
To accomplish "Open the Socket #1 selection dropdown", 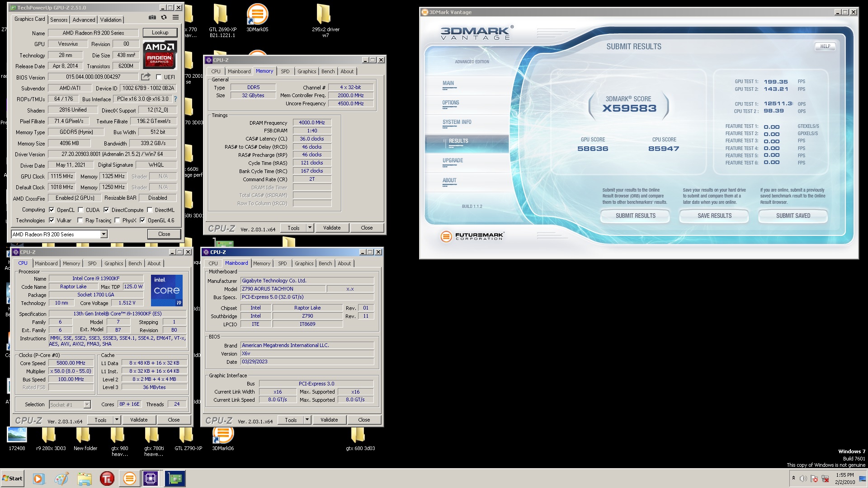I will (70, 404).
